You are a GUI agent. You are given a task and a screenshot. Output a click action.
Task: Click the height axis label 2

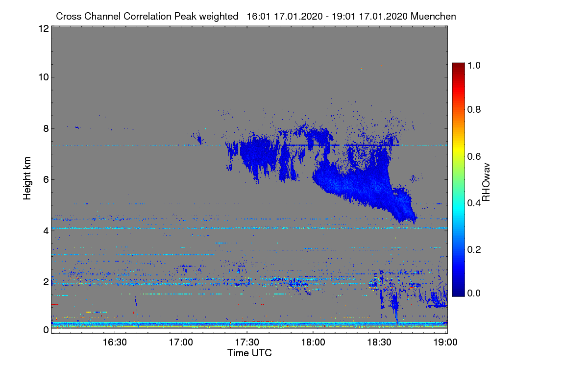(45, 281)
